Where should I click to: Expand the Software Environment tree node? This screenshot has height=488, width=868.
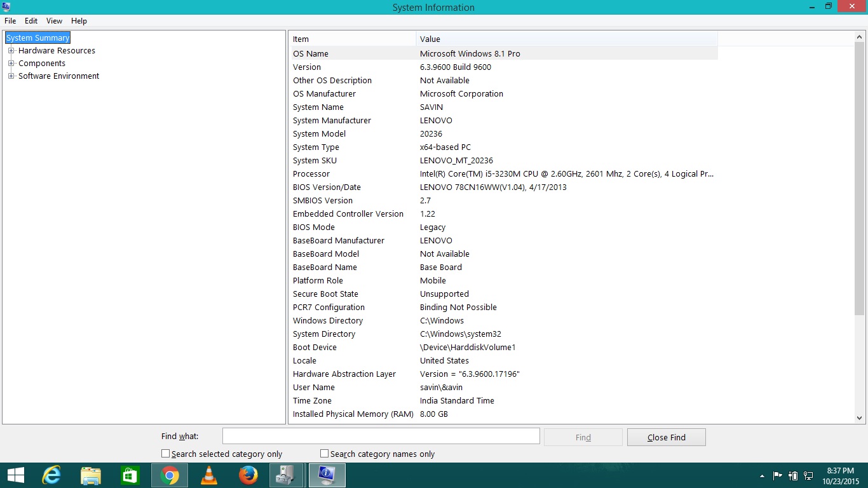pos(11,76)
